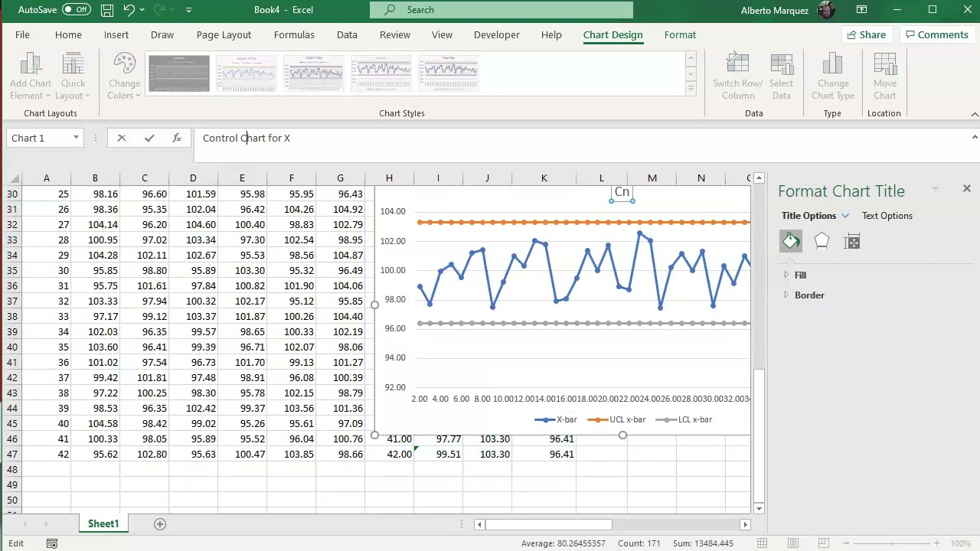Switch to Normal view icon
This screenshot has height=551, width=980.
coord(762,543)
